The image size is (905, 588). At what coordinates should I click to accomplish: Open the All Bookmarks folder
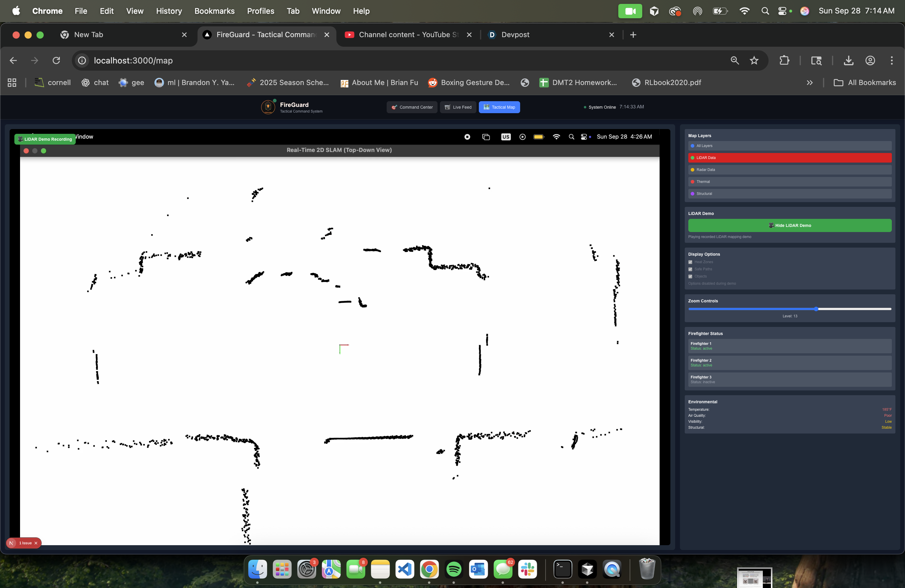865,83
